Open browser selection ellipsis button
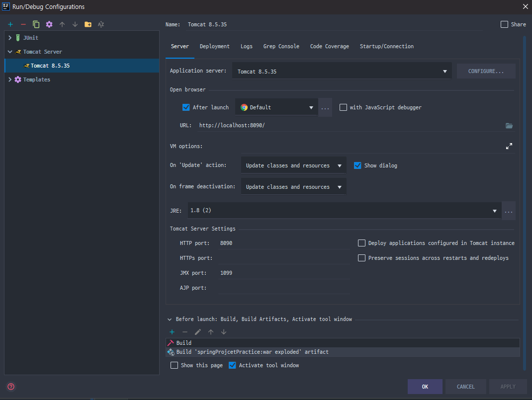This screenshot has width=532, height=400. click(325, 107)
